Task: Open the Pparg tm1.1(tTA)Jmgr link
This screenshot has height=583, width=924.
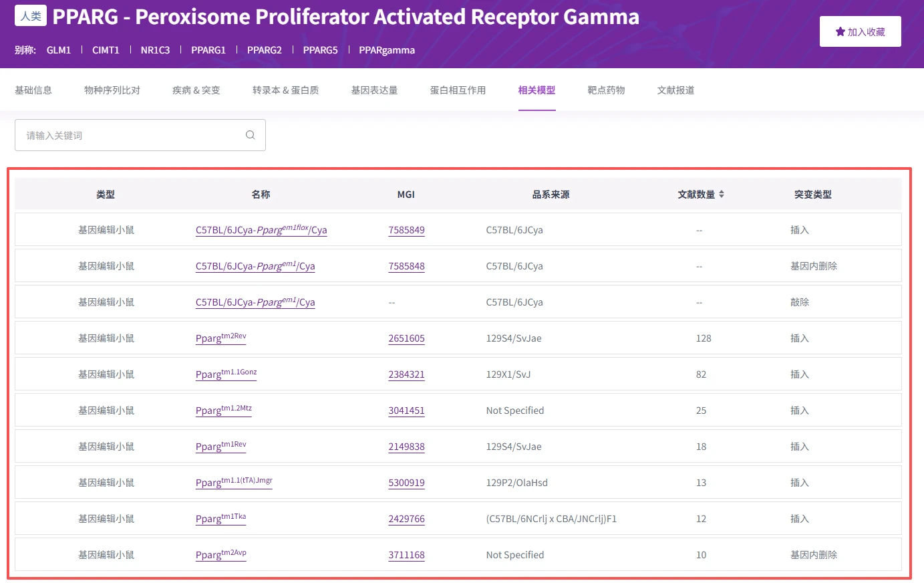Action: pyautogui.click(x=234, y=483)
